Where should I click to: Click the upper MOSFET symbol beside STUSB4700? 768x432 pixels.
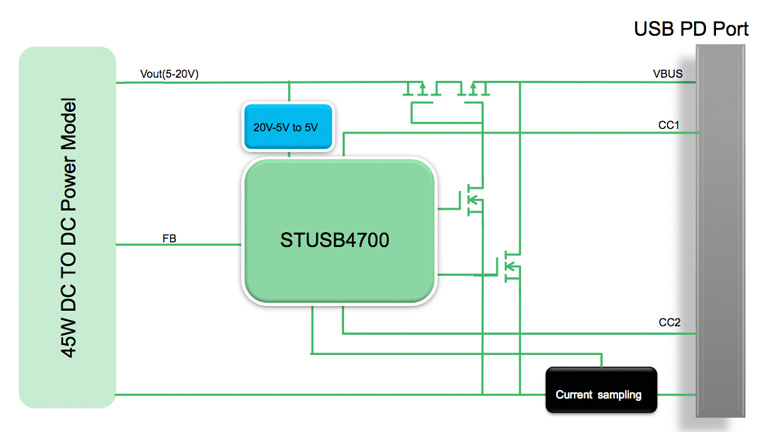coord(468,200)
